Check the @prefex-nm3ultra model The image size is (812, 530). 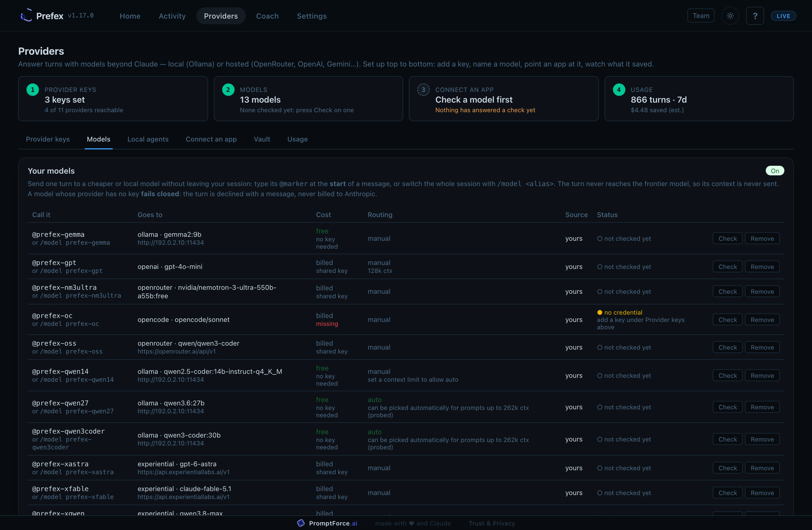727,291
